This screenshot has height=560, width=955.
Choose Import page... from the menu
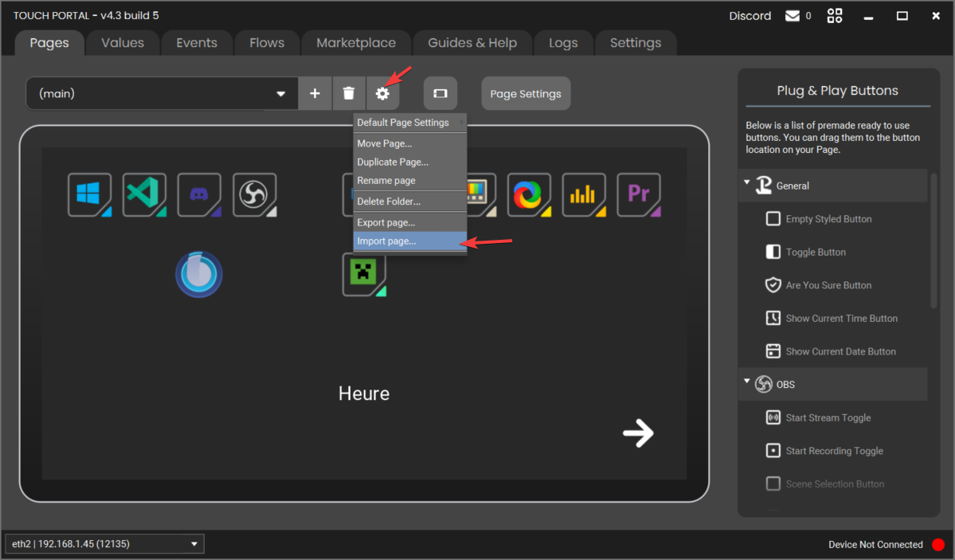410,241
